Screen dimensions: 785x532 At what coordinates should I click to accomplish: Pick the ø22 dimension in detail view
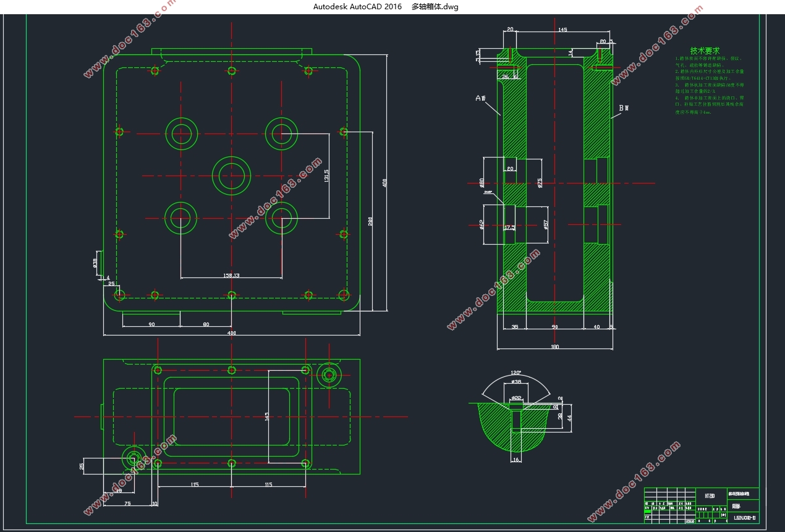(x=517, y=397)
